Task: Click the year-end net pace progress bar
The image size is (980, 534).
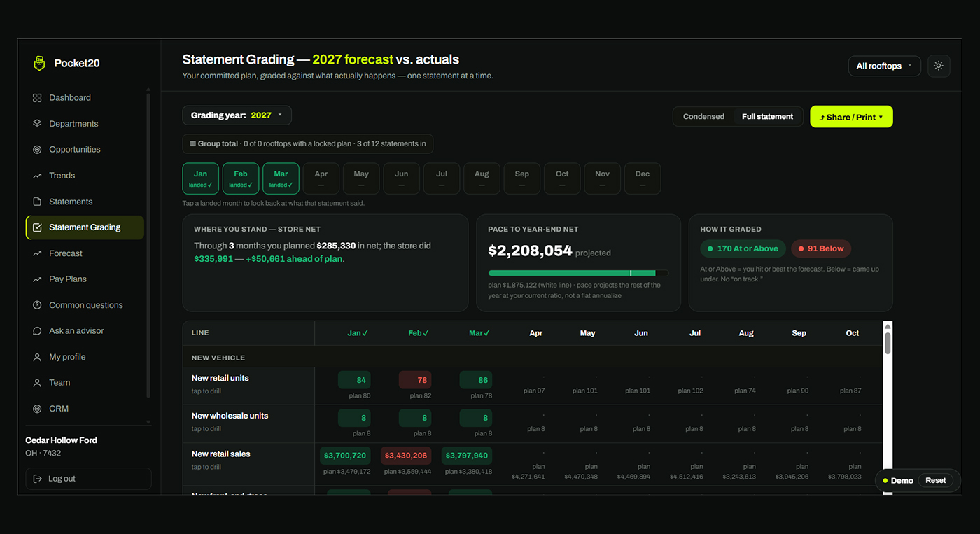Action: point(578,273)
